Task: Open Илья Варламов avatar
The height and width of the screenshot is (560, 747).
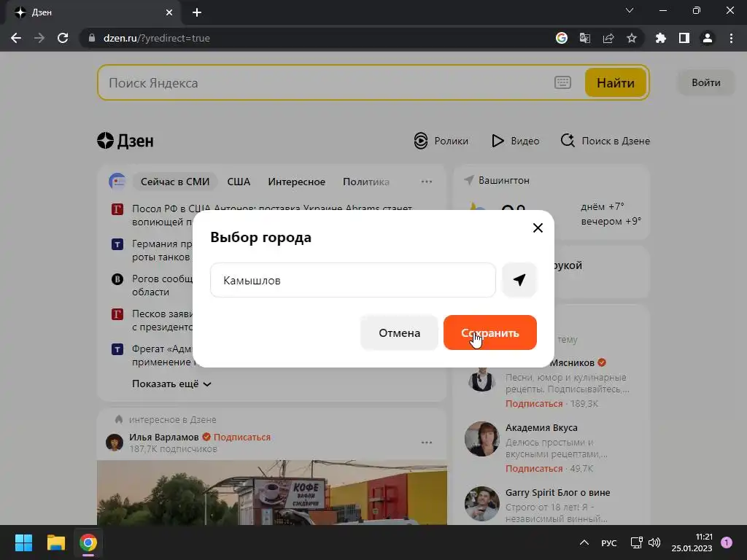Action: [x=115, y=443]
